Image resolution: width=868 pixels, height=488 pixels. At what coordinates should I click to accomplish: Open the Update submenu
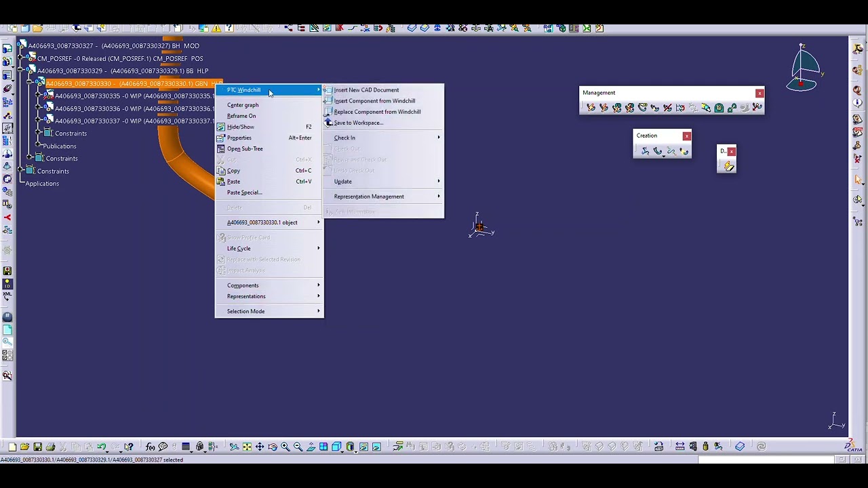click(x=383, y=182)
